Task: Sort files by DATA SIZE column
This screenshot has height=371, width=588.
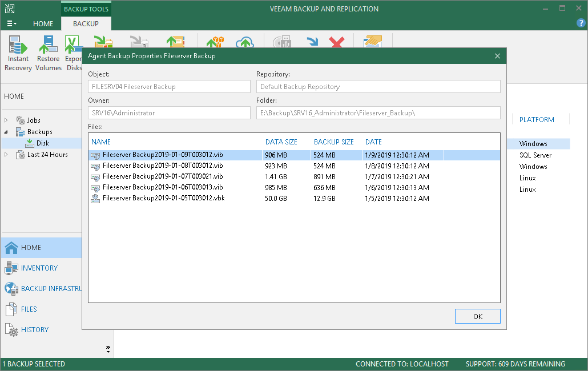Action: pos(281,142)
